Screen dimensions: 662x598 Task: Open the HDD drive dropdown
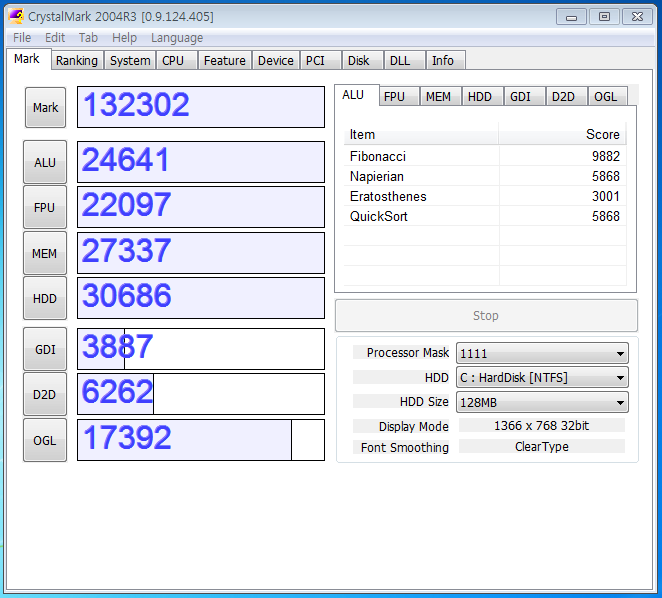542,377
